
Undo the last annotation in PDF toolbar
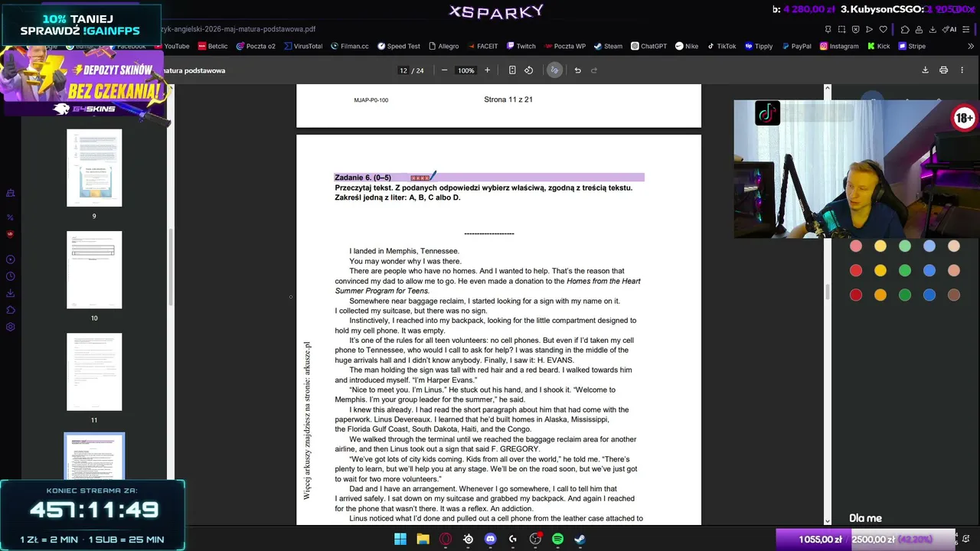coord(578,70)
